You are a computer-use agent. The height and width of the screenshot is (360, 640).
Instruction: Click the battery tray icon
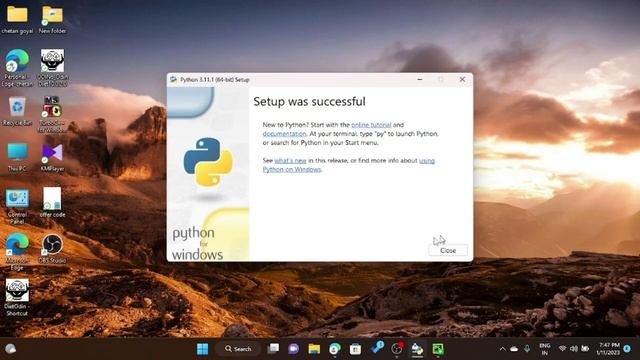tap(585, 349)
